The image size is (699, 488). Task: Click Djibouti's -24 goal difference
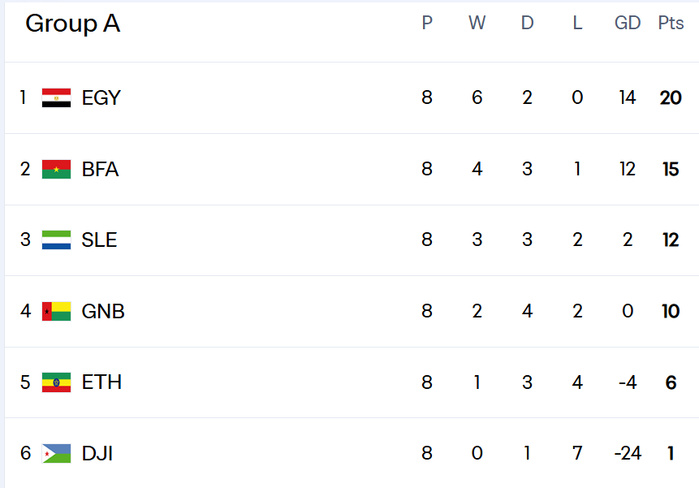(627, 454)
